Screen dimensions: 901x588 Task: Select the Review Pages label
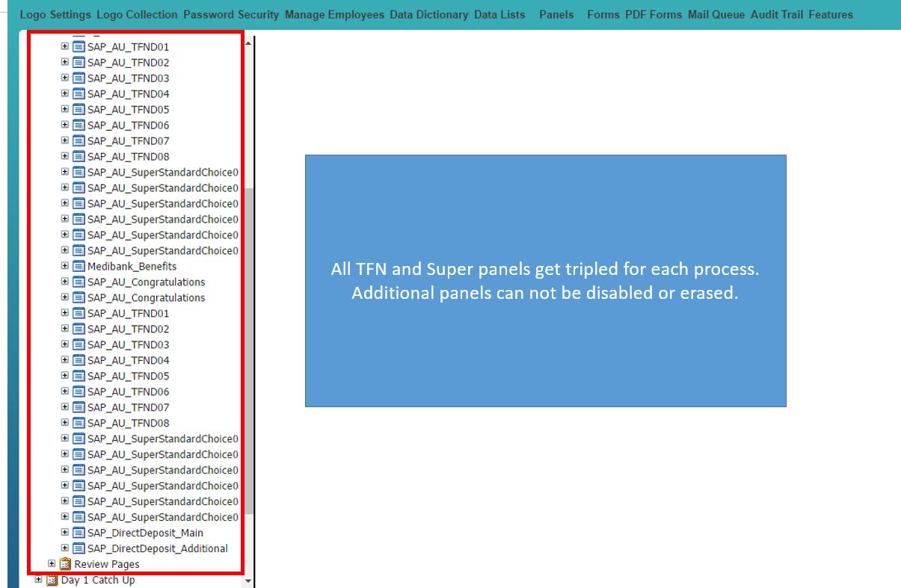[107, 564]
